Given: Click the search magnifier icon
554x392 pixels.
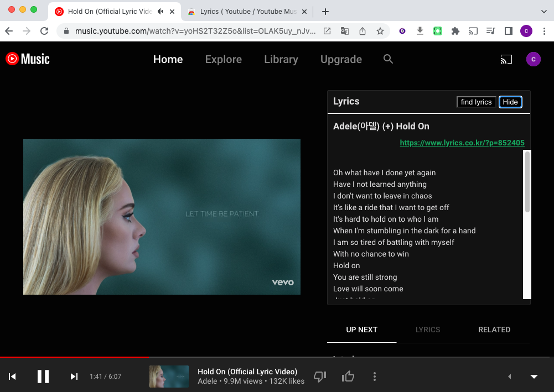Looking at the screenshot, I should pos(388,59).
